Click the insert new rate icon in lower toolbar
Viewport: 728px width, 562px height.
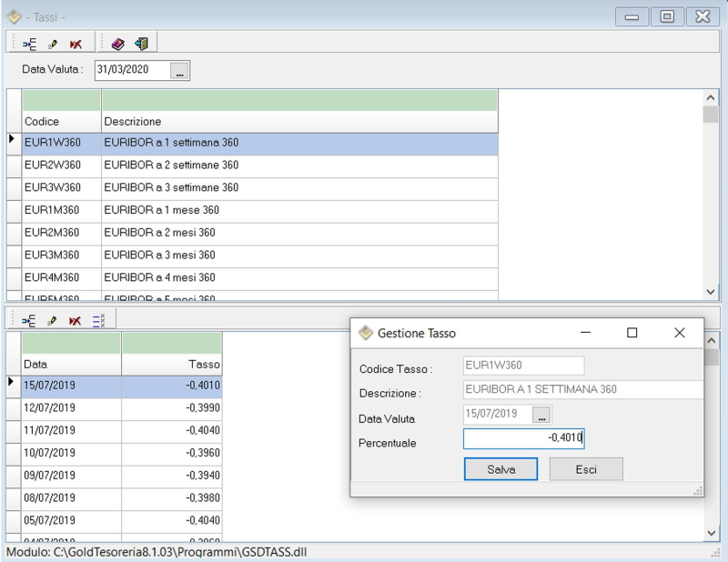click(28, 321)
